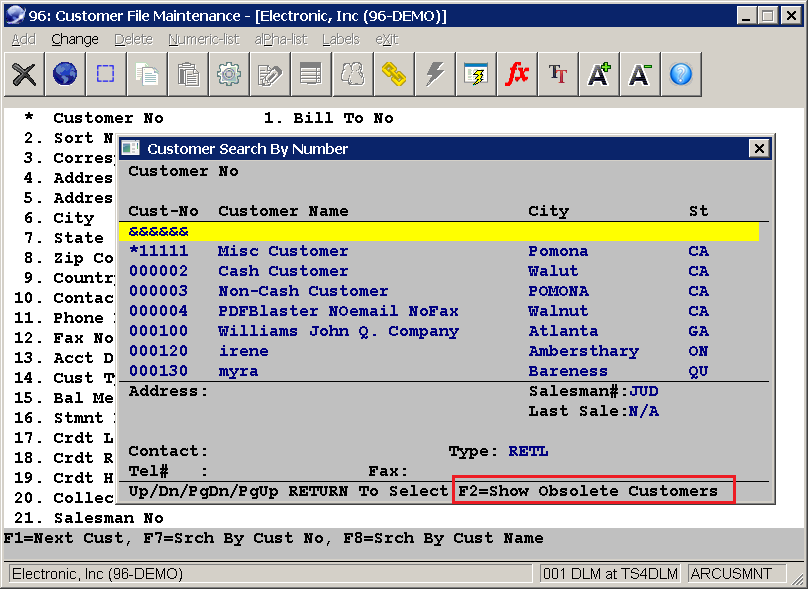The image size is (808, 589).
Task: Click the paste clipboard toolbar icon
Action: coord(188,74)
